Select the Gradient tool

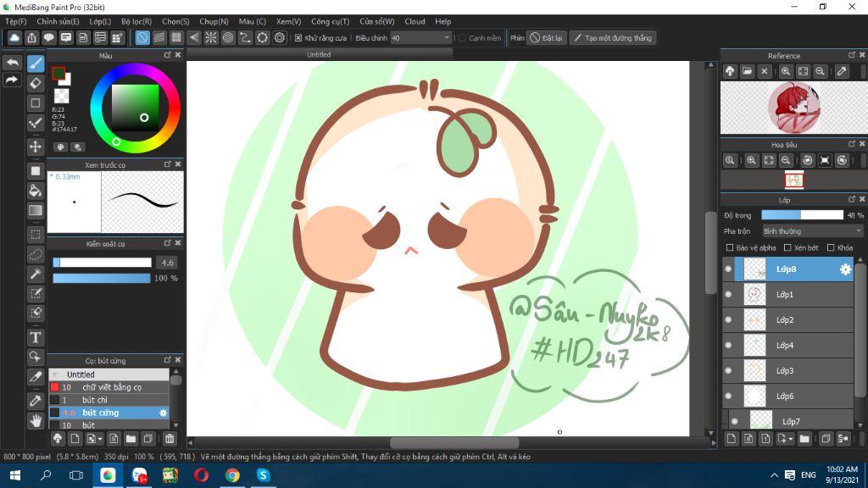click(36, 210)
